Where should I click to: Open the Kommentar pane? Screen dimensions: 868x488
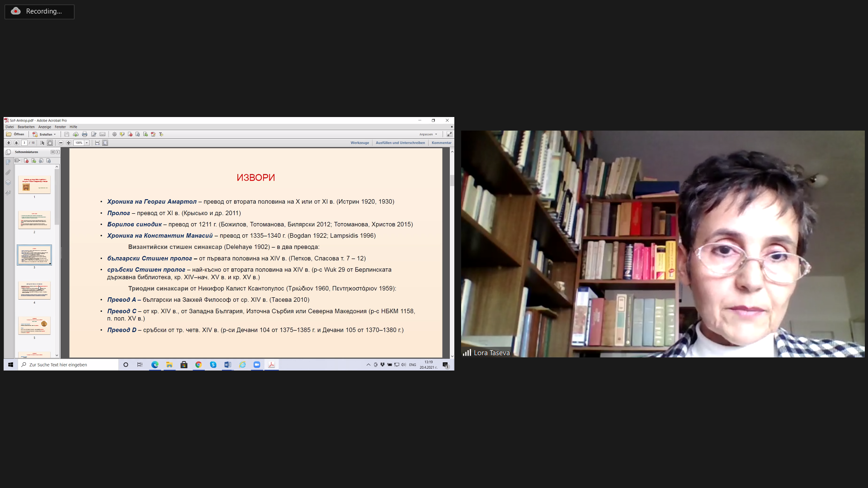tap(441, 143)
